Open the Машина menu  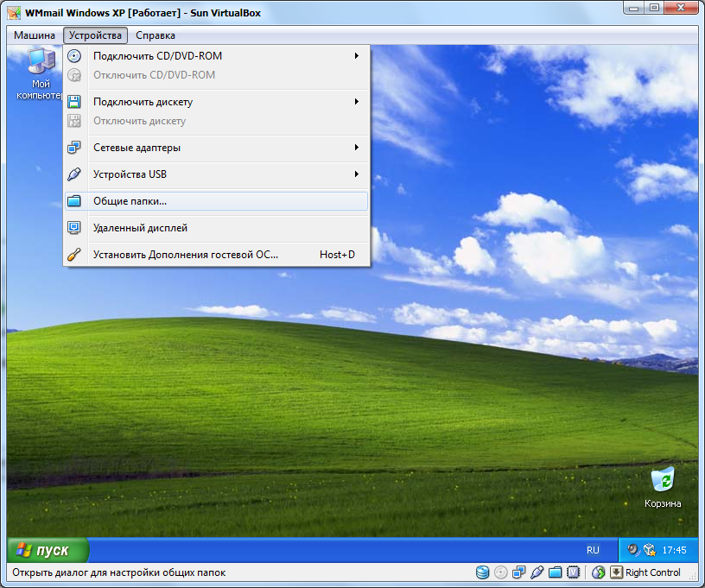[x=35, y=35]
